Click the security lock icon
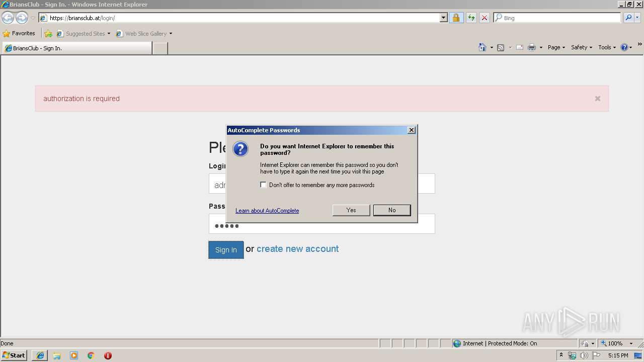 click(456, 18)
